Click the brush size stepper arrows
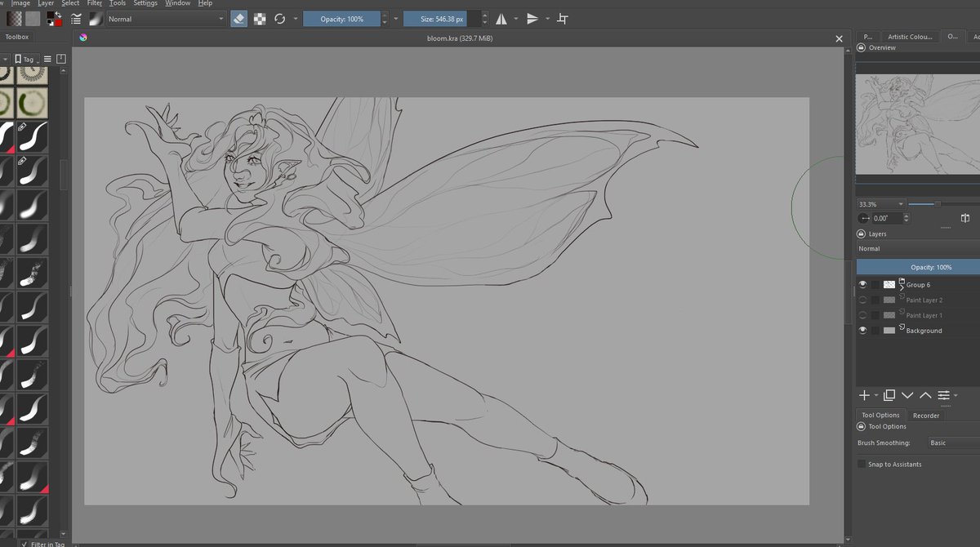Viewport: 980px width, 547px height. pos(485,18)
